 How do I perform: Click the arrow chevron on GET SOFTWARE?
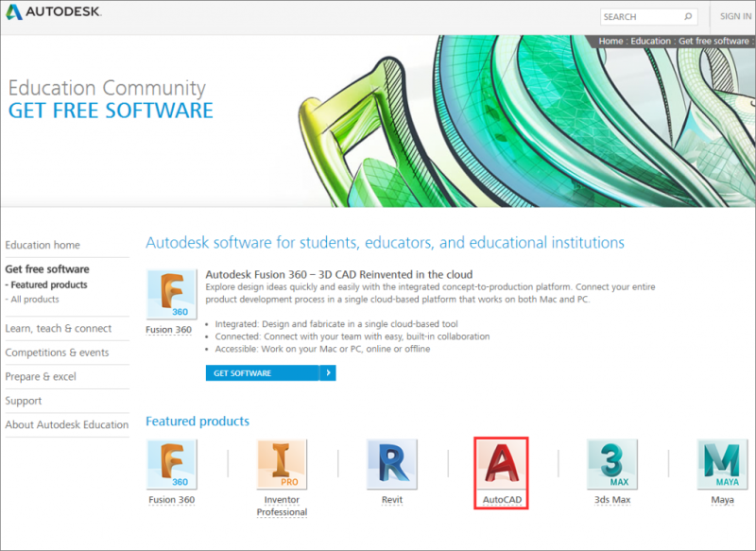coord(328,372)
